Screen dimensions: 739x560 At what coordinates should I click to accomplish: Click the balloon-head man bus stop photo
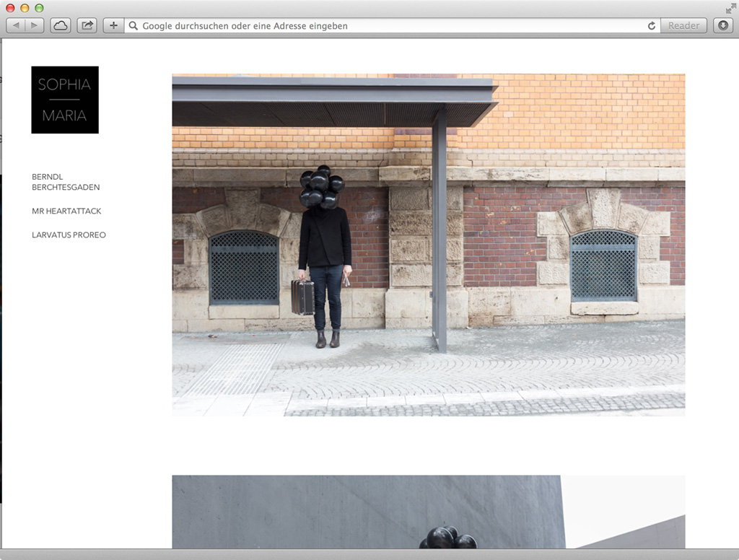point(429,245)
